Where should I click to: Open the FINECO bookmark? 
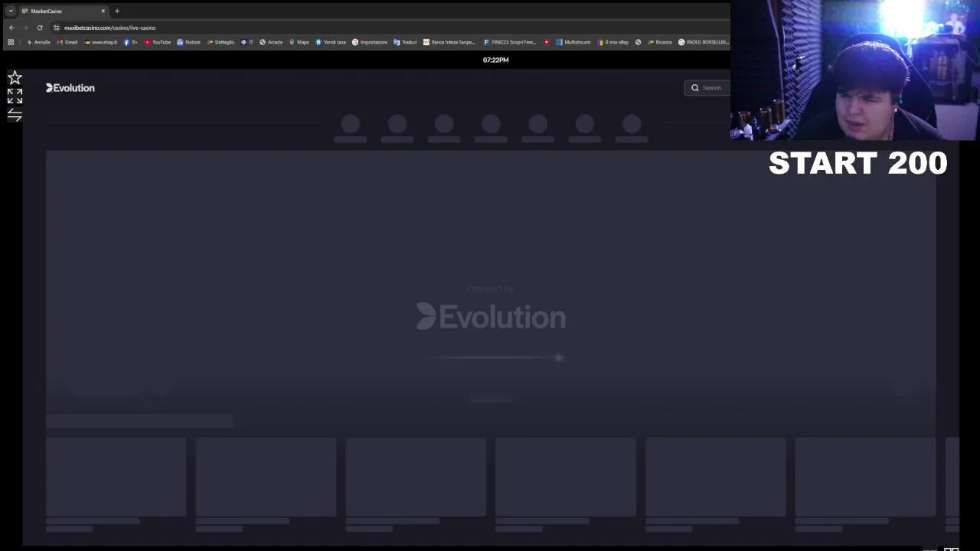point(510,42)
